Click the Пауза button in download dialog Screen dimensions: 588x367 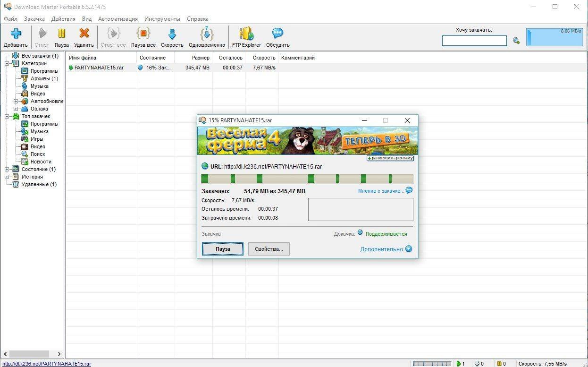tap(223, 249)
